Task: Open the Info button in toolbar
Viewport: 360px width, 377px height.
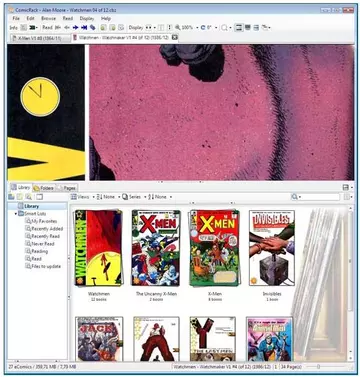Action: 14,28
